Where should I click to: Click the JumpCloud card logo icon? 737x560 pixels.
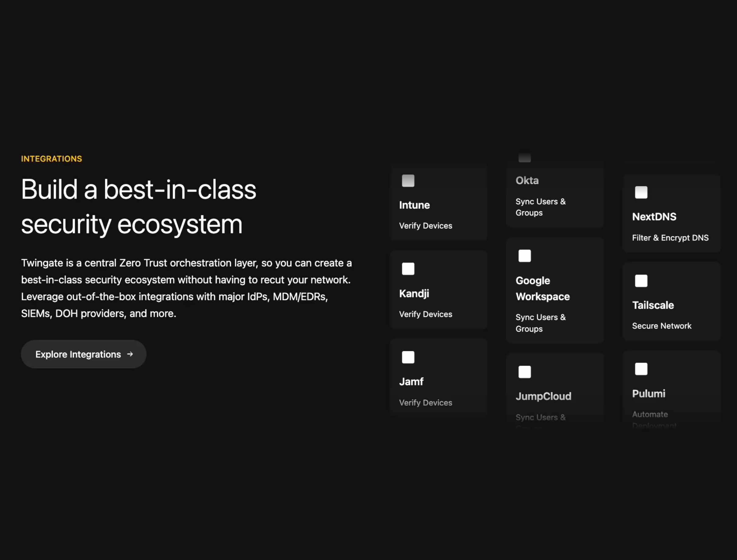tap(525, 372)
